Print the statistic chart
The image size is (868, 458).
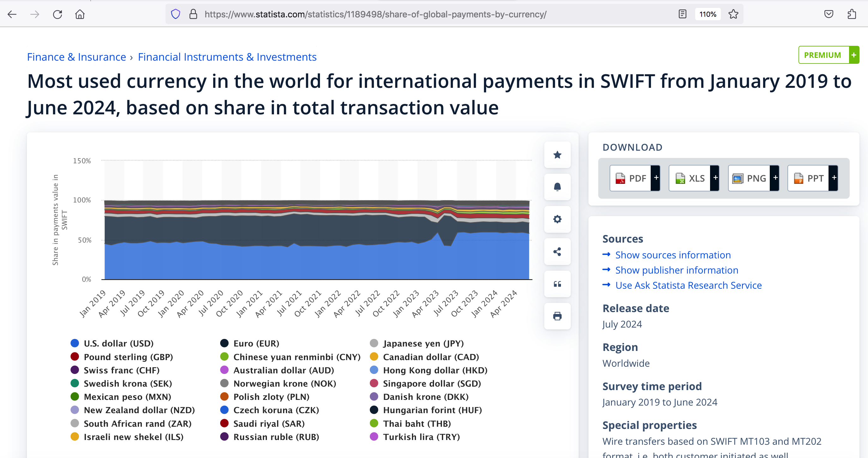557,316
